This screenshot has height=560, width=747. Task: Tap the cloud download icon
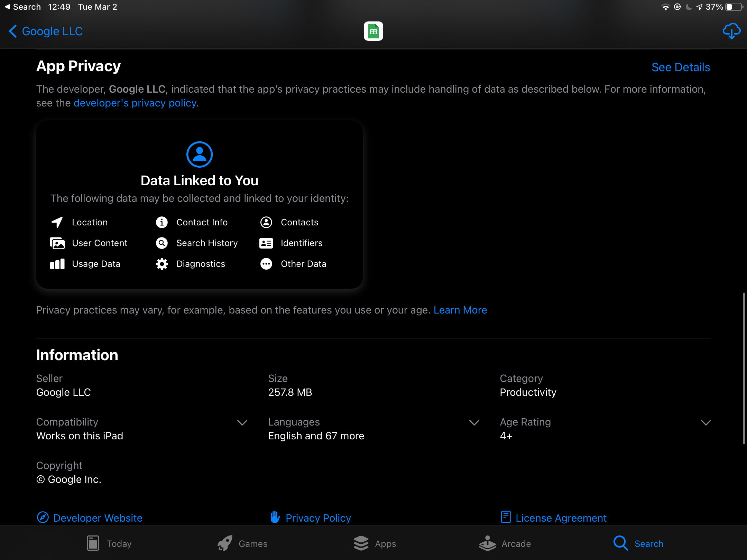[731, 31]
